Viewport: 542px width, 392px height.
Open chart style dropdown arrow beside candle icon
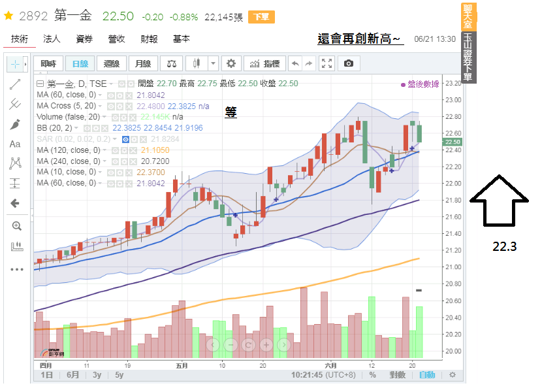(213, 63)
